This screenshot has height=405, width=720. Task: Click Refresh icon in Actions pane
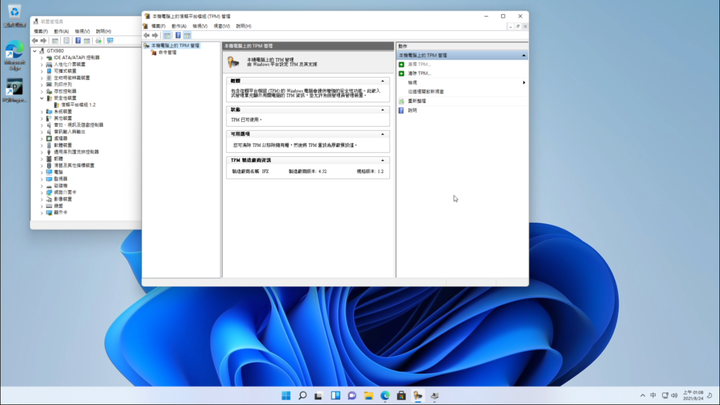coord(401,101)
